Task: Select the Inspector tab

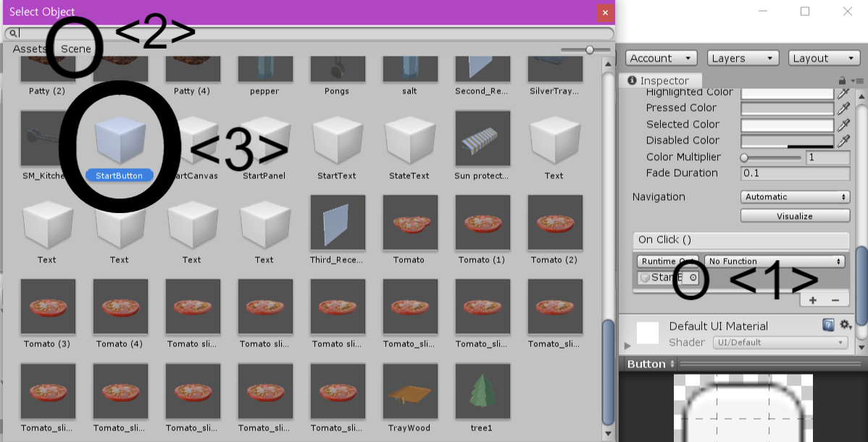Action: 659,80
